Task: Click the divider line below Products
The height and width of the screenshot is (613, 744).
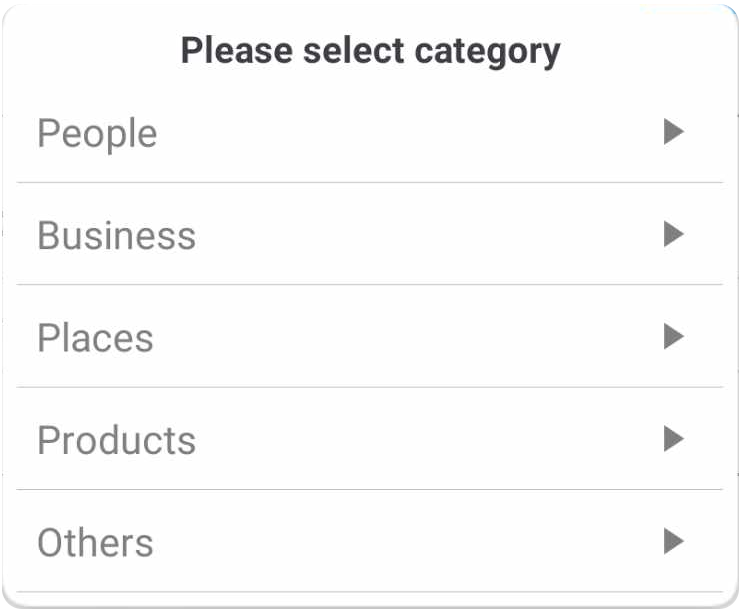Action: point(370,489)
